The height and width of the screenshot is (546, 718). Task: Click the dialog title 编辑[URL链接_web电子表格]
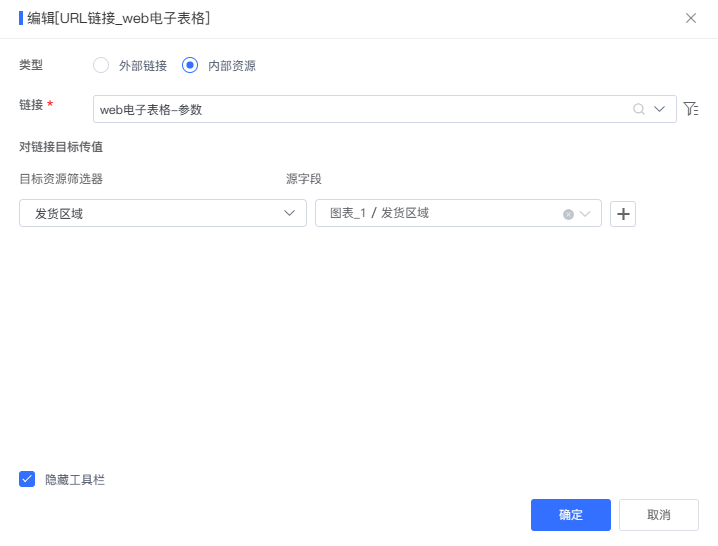[119, 18]
